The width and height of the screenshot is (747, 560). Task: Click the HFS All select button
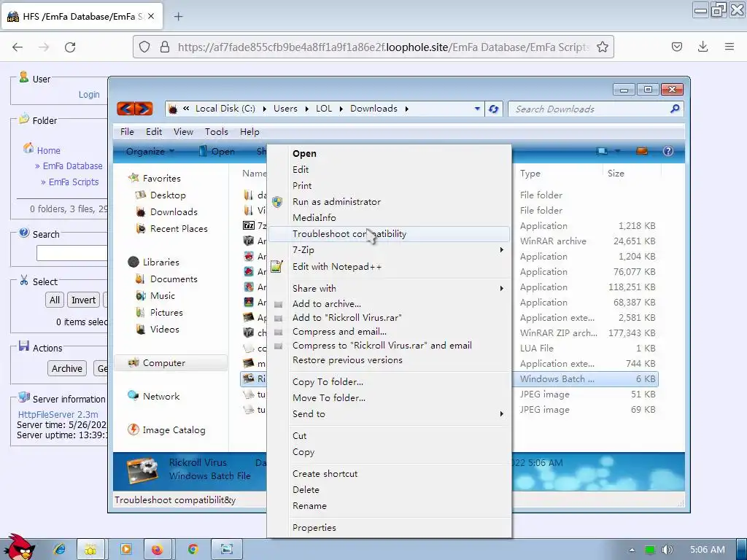pos(55,300)
